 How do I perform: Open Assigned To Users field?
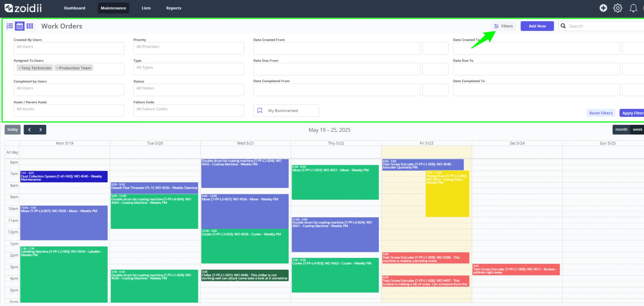(x=69, y=69)
